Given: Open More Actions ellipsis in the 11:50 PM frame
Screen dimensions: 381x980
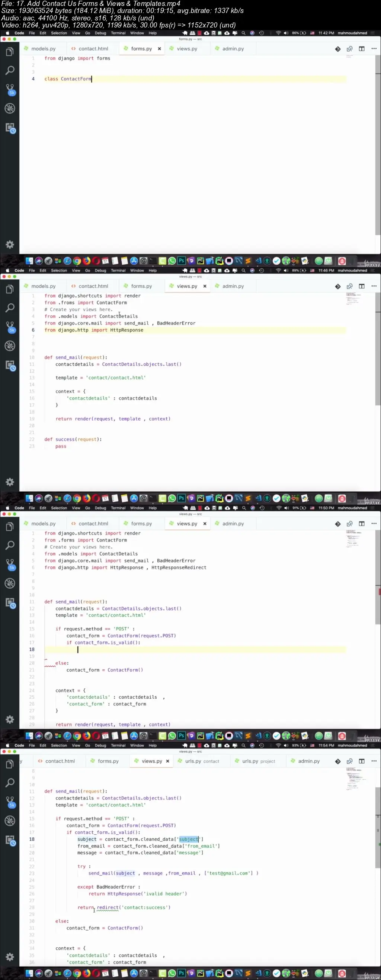Looking at the screenshot, I should pyautogui.click(x=374, y=524).
